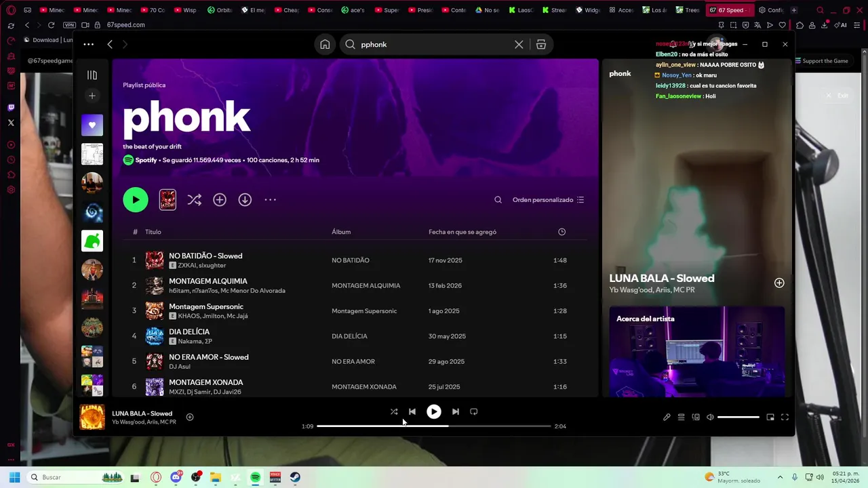Select track NO BATIDÃO - Slowed
The image size is (868, 488).
click(x=205, y=256)
